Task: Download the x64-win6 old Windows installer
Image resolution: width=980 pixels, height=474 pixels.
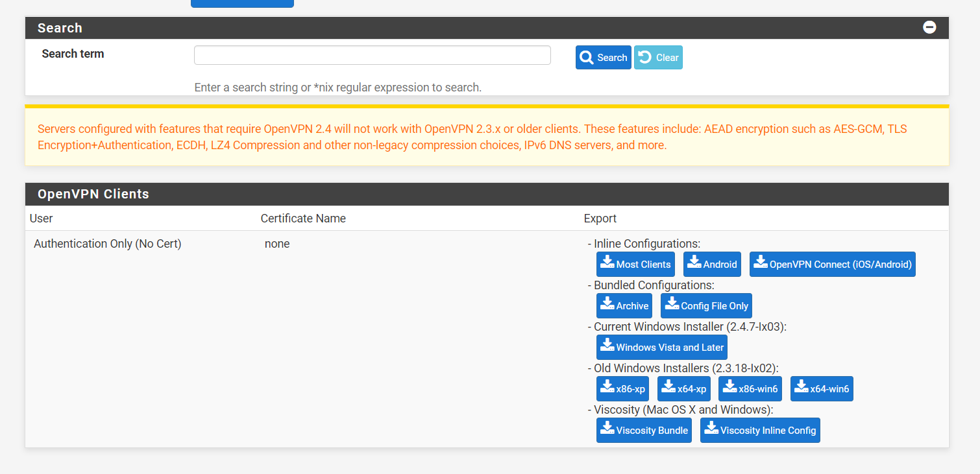Action: [x=822, y=388]
